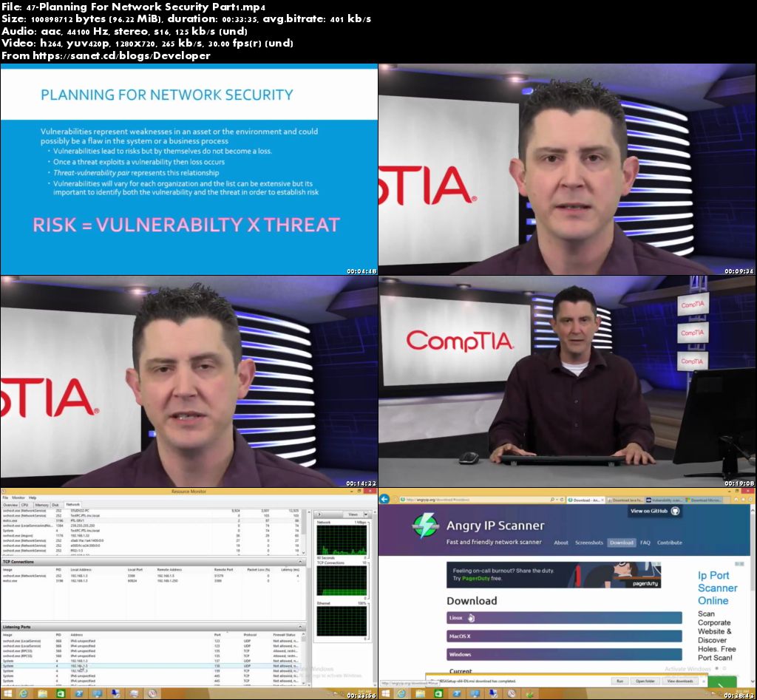Screen dimensions: 757x700
Task: Click the Angry IP Scanner lightning logo
Action: pos(425,526)
